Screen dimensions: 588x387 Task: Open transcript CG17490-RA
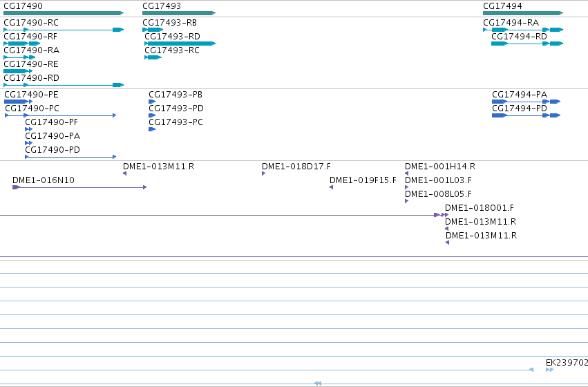32,50
